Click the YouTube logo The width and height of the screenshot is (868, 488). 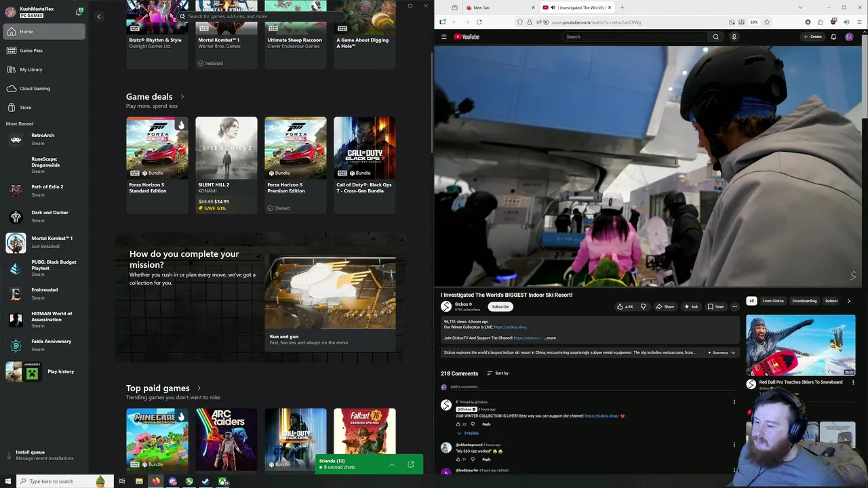pos(467,37)
